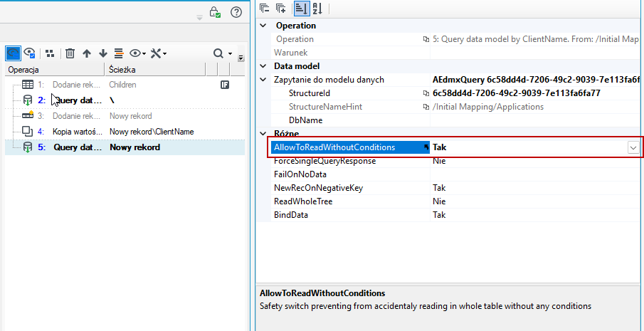Click Nie value of ReadWholeTree
Screen dimensions: 644x331
click(x=439, y=201)
